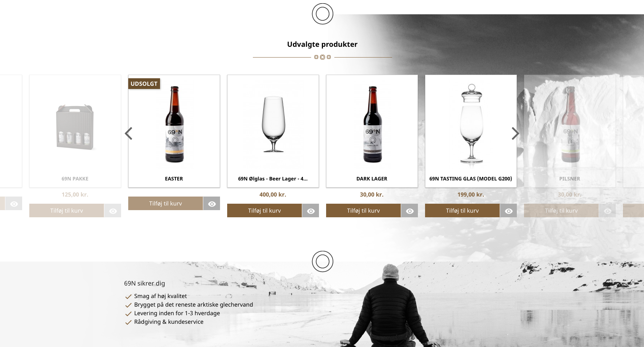Open quick view eye for Dark Lager

tap(410, 211)
